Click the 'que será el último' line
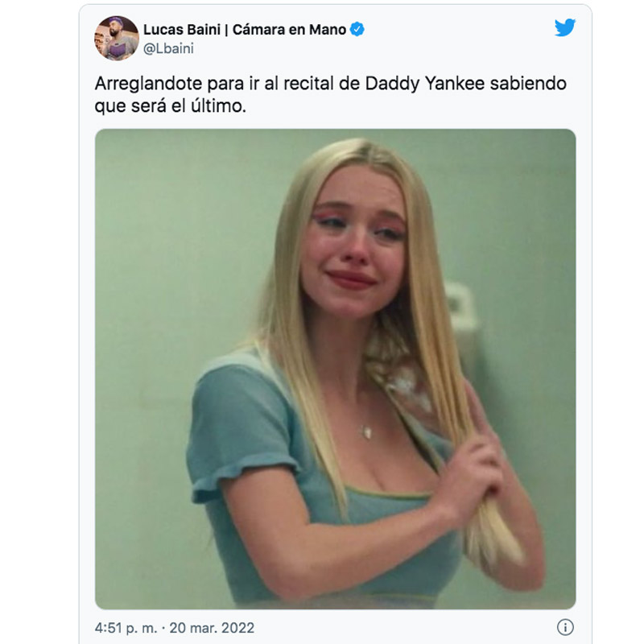Image resolution: width=644 pixels, height=644 pixels. [x=168, y=105]
